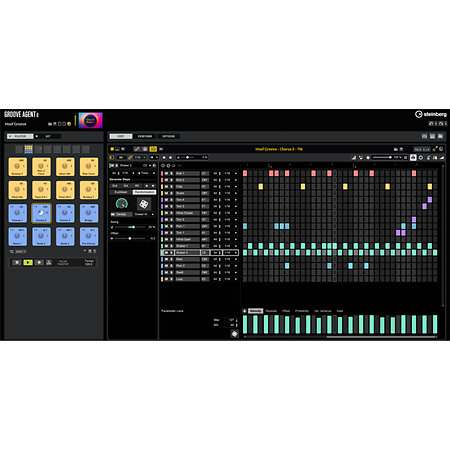Screen dimensions: 450x450
Task: Select the Repeats parameter lane tab
Action: (271, 311)
